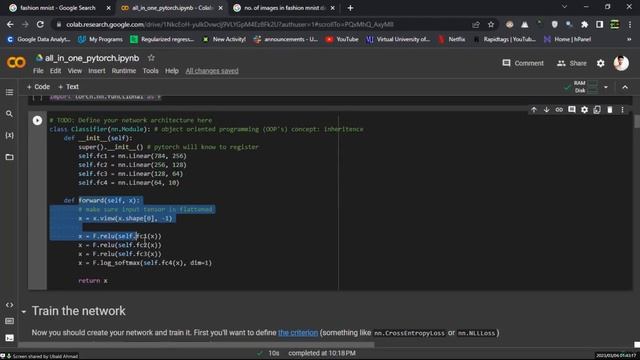Image resolution: width=640 pixels, height=360 pixels.
Task: Switch to fashion mnist Google Search tab
Action: click(57, 8)
